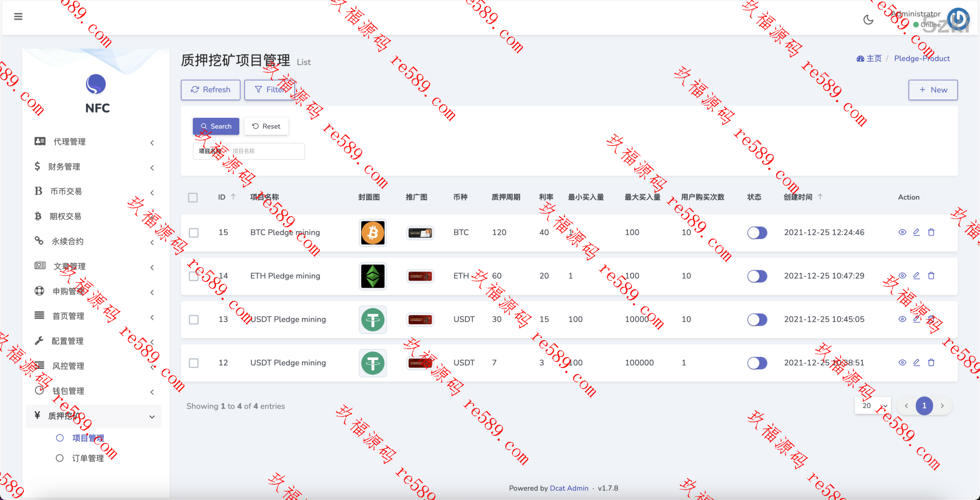980x500 pixels.
Task: Expand the 代理管理 sidebar menu
Action: coord(93,142)
